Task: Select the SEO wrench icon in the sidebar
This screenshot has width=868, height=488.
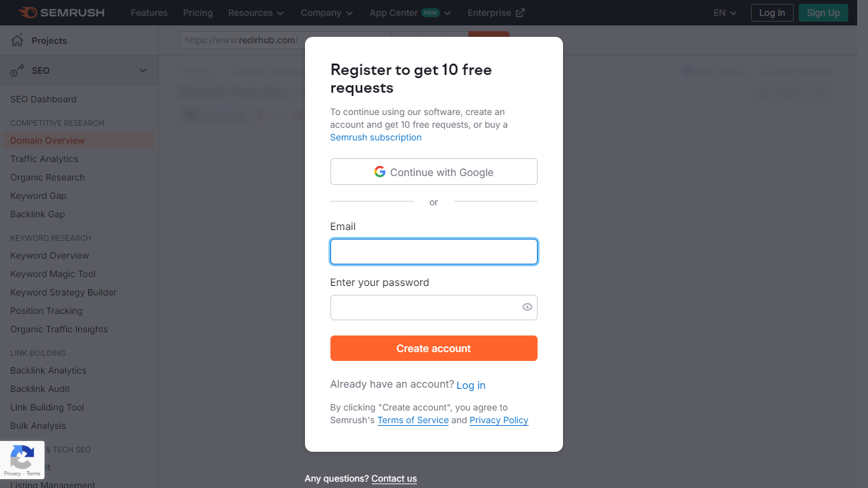Action: point(16,70)
